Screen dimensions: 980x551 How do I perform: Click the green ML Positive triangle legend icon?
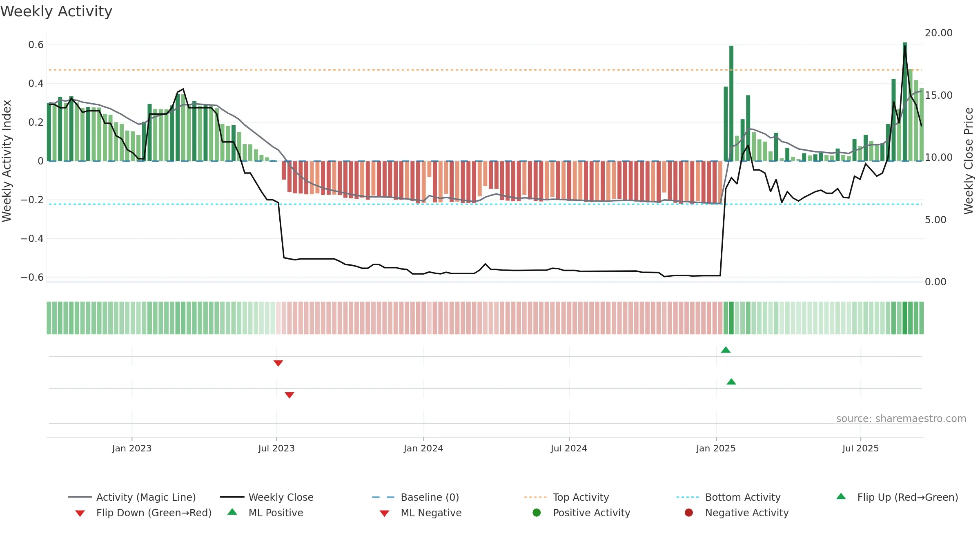click(232, 512)
